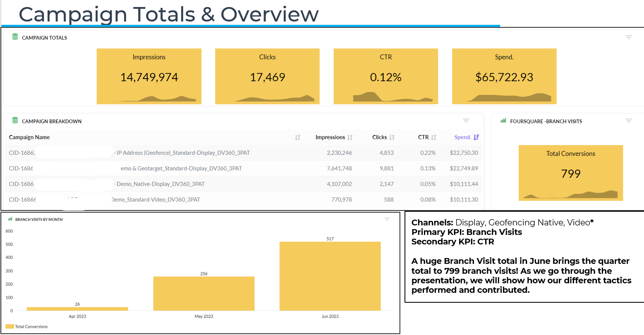Click the 770,978 impressions cell
The width and height of the screenshot is (644, 335).
click(342, 199)
